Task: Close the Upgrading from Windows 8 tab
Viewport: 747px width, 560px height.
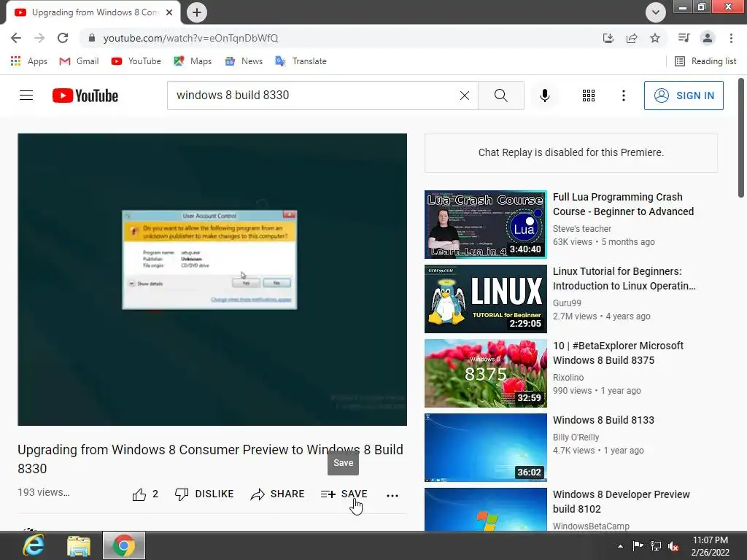Action: click(169, 12)
